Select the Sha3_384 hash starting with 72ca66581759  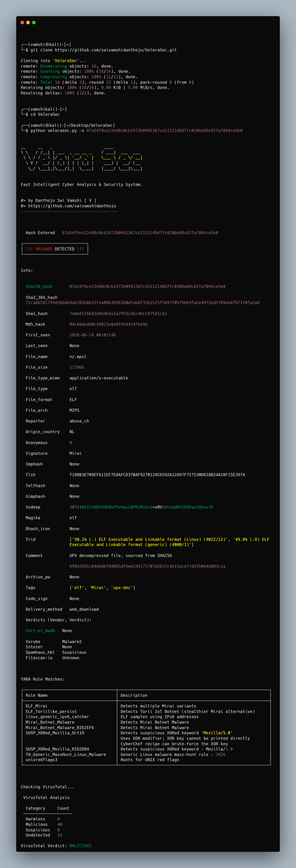click(x=143, y=303)
